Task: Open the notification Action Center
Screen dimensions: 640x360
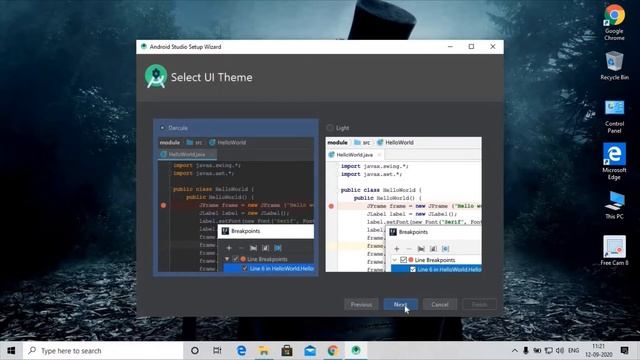Action: pyautogui.click(x=624, y=351)
